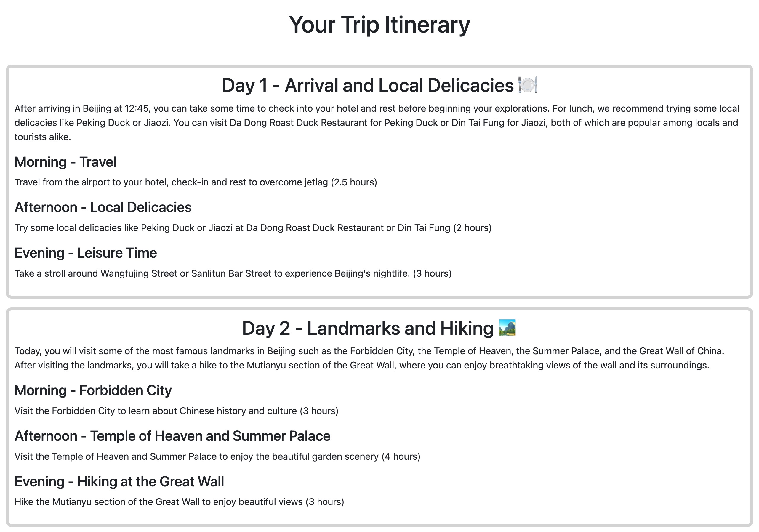This screenshot has height=532, width=759.
Task: Click the 'Your Trip Itinerary' page title
Action: 379,25
